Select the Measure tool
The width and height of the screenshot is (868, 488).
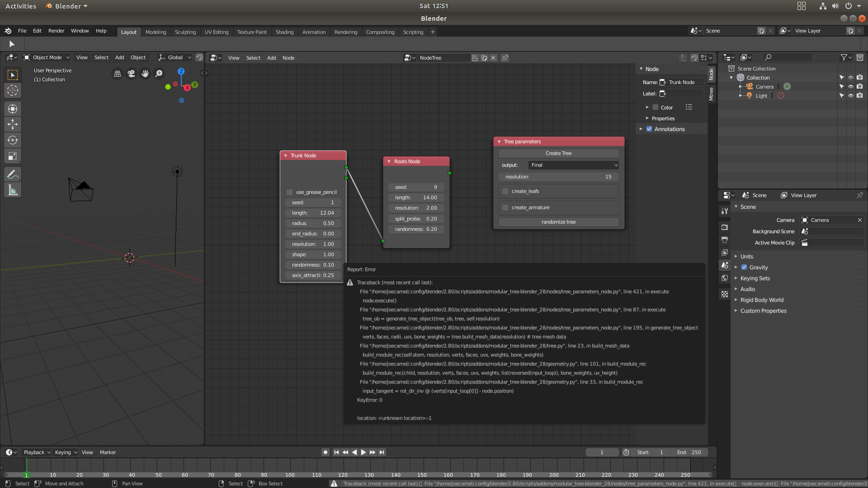[12, 190]
